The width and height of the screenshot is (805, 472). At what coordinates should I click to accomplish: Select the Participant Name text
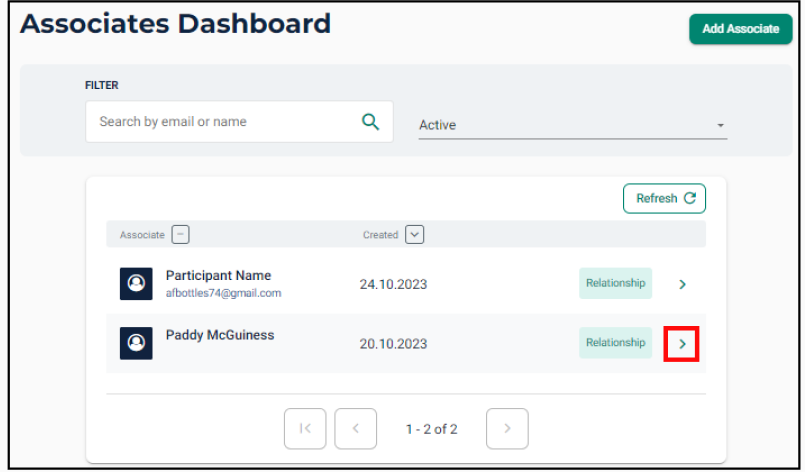coord(218,276)
